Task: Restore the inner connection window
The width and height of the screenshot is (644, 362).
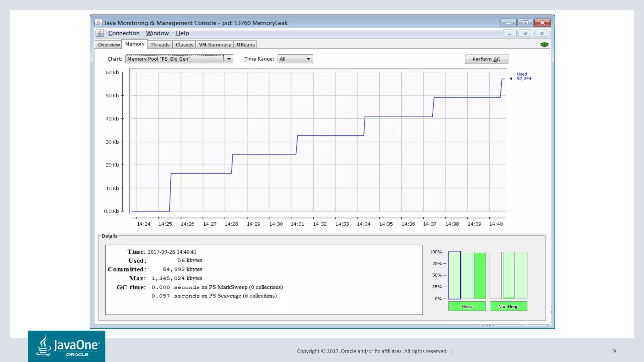Action: (x=525, y=33)
